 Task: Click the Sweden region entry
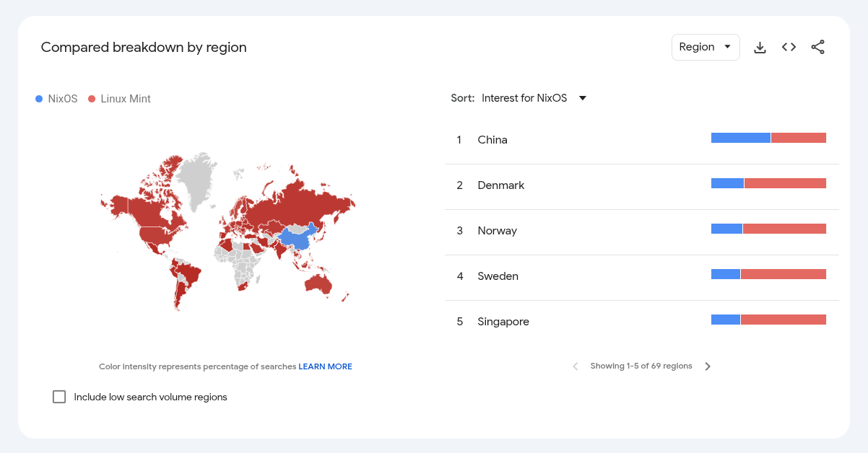pos(498,276)
